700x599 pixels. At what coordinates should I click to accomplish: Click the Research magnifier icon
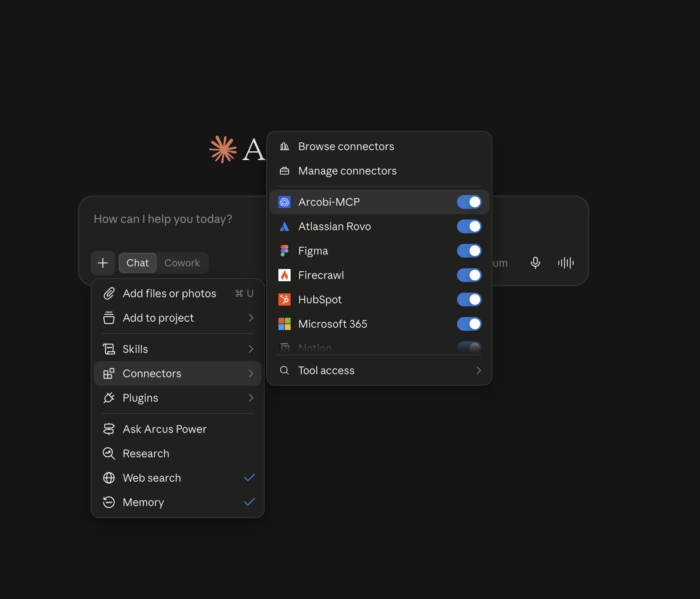point(109,453)
